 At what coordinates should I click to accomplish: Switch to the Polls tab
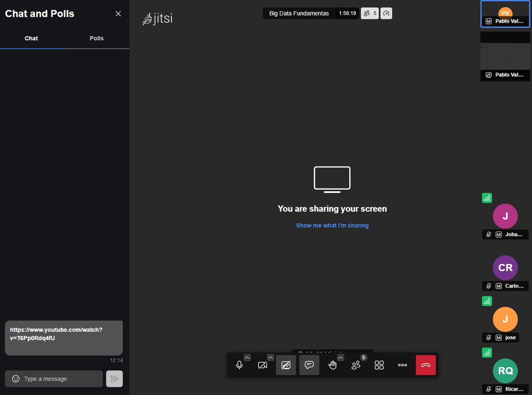pos(97,38)
